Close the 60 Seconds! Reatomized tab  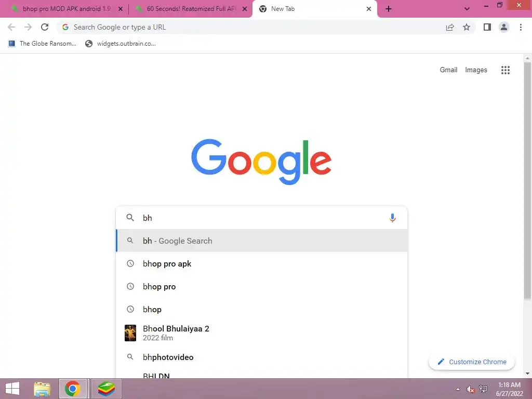[x=245, y=9]
